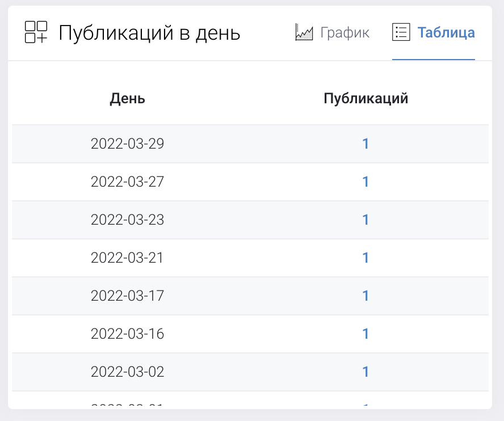Click the widget grid icon beside the title
Image resolution: width=504 pixels, height=421 pixels.
36,32
